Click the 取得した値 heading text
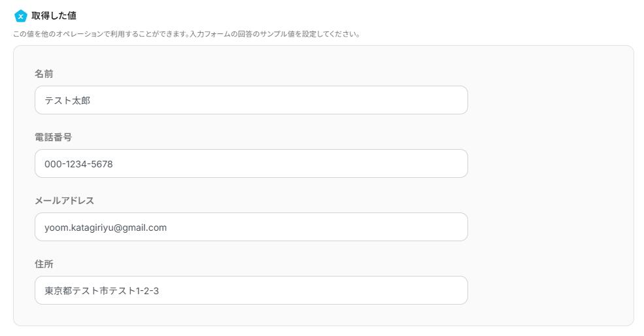644x336 pixels. tap(54, 16)
